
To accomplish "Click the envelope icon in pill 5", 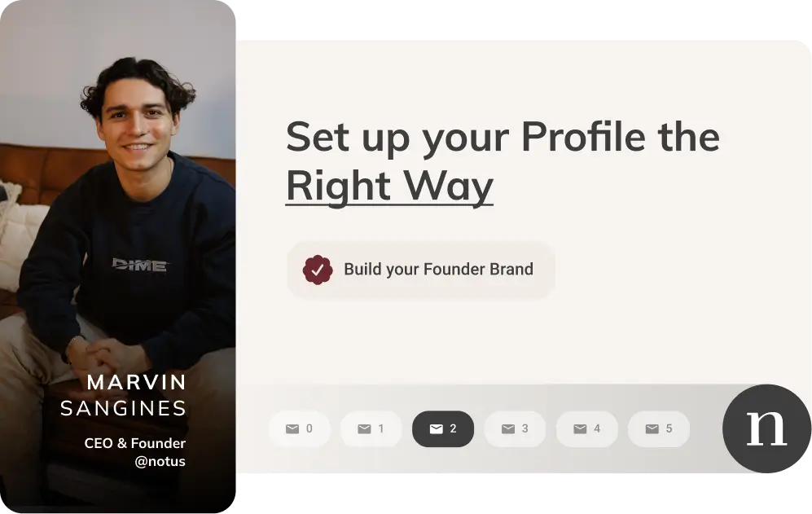I will [652, 428].
